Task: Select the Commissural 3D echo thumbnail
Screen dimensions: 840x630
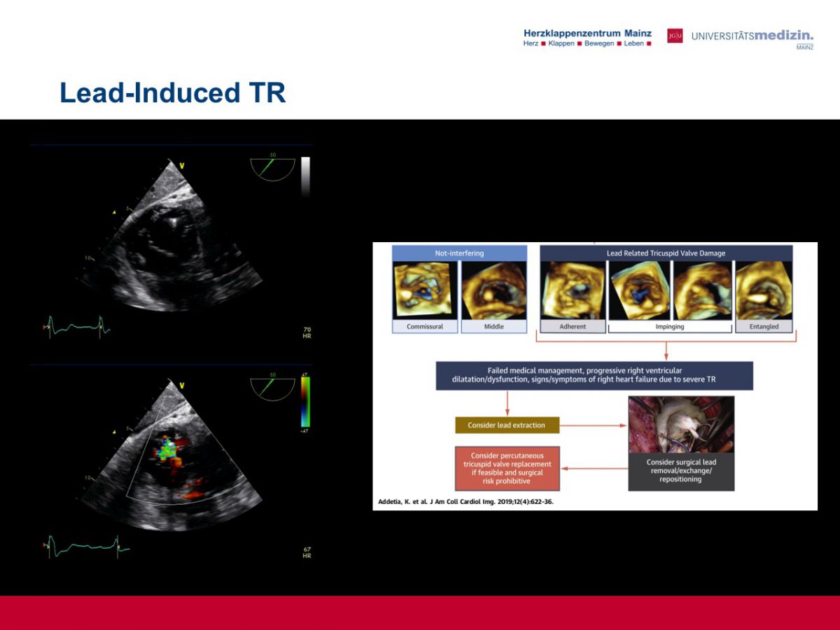Action: [425, 290]
